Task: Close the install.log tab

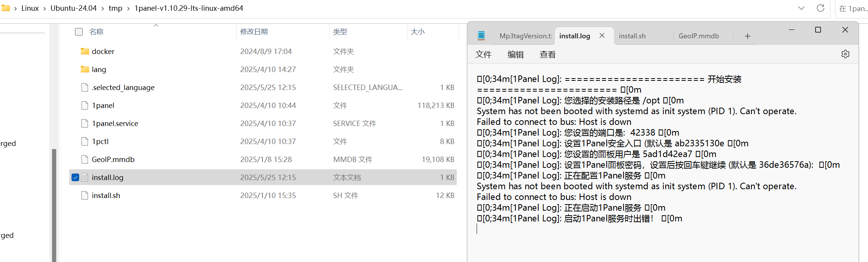Action: coord(602,36)
